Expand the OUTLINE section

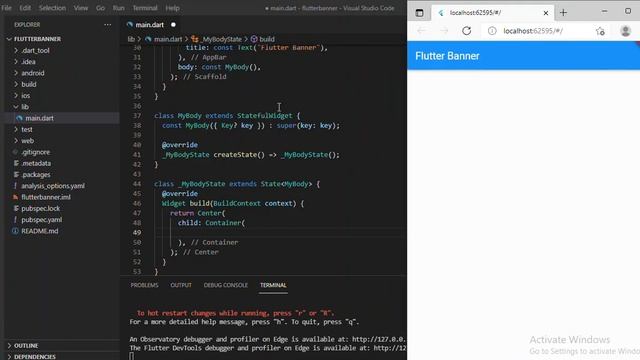(x=26, y=346)
